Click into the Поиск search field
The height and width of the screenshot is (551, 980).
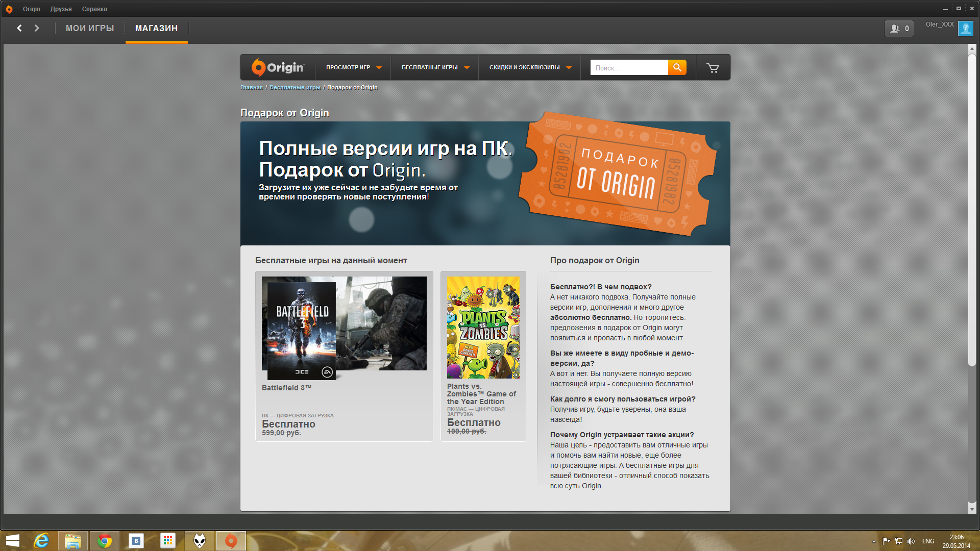[628, 67]
